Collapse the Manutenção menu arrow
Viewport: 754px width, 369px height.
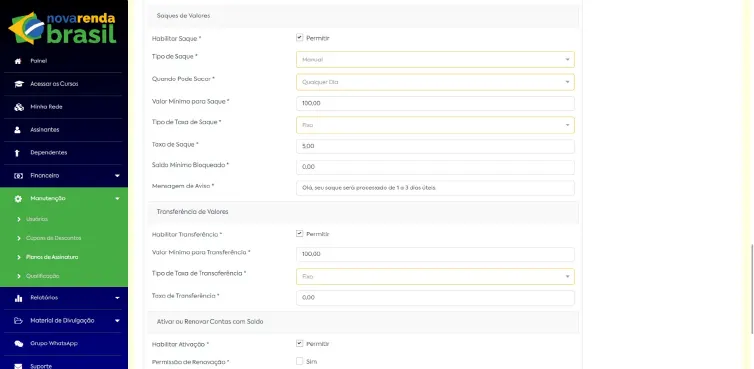click(117, 199)
